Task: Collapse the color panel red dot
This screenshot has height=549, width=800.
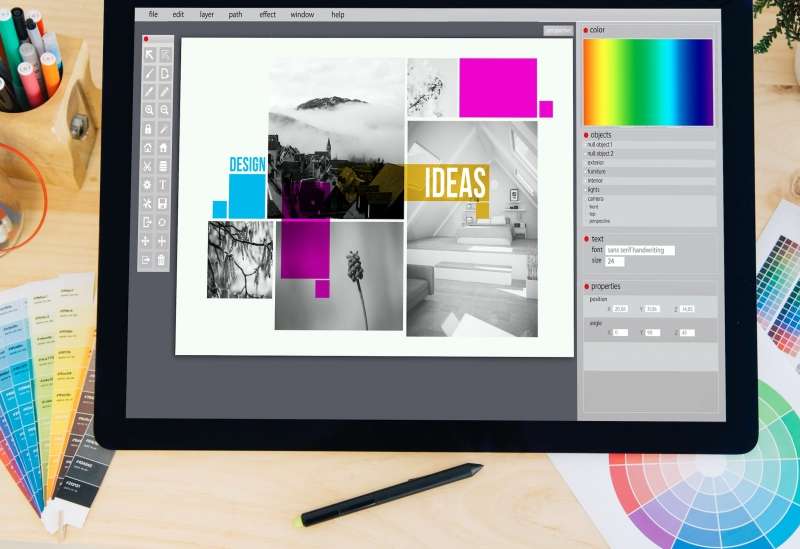Action: 586,30
